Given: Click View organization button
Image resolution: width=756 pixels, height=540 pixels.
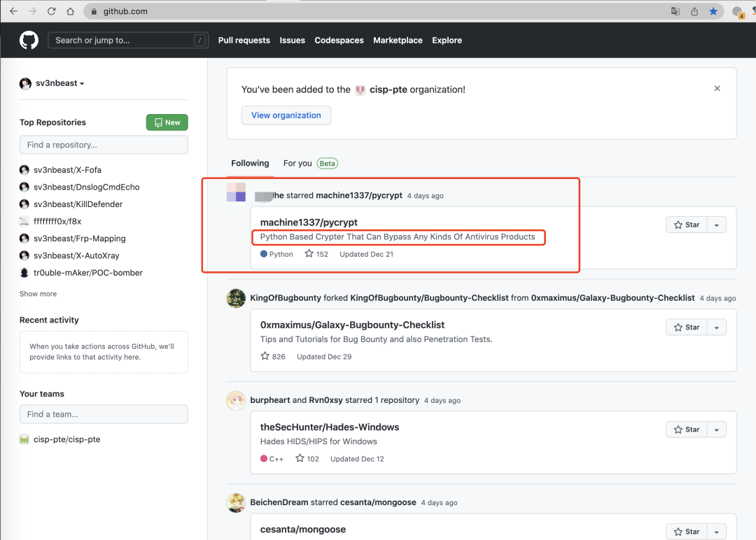Looking at the screenshot, I should pyautogui.click(x=286, y=115).
